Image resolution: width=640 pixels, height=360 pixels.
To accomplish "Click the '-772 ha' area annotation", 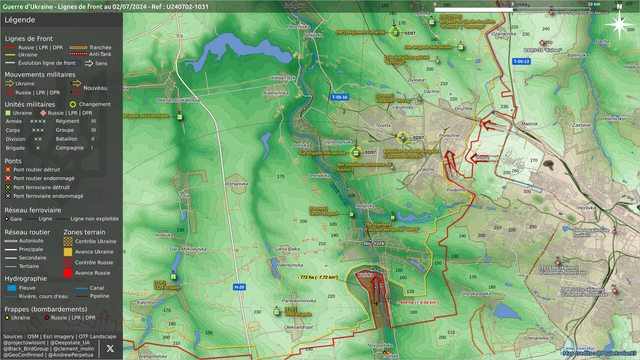I will [319, 278].
